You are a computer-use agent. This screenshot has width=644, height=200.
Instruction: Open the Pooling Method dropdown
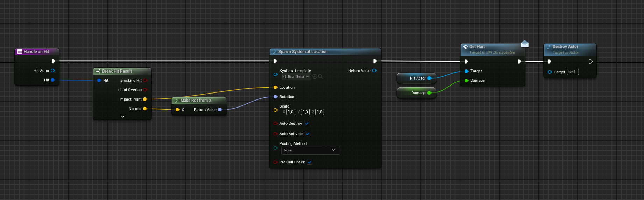[310, 150]
